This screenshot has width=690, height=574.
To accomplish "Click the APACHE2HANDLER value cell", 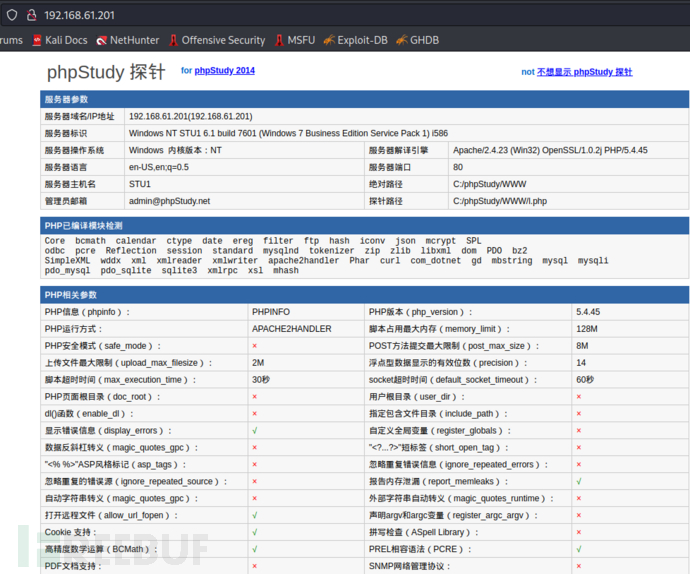I will 291,329.
